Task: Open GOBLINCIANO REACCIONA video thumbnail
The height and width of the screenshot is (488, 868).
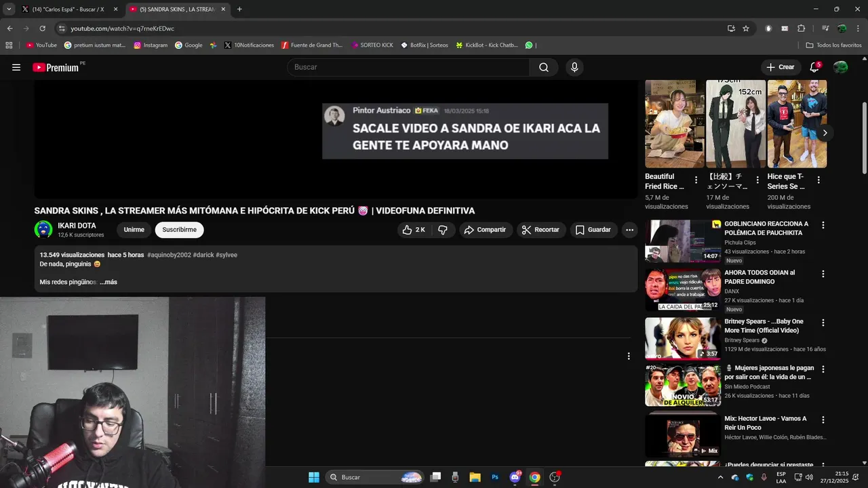Action: point(683,241)
